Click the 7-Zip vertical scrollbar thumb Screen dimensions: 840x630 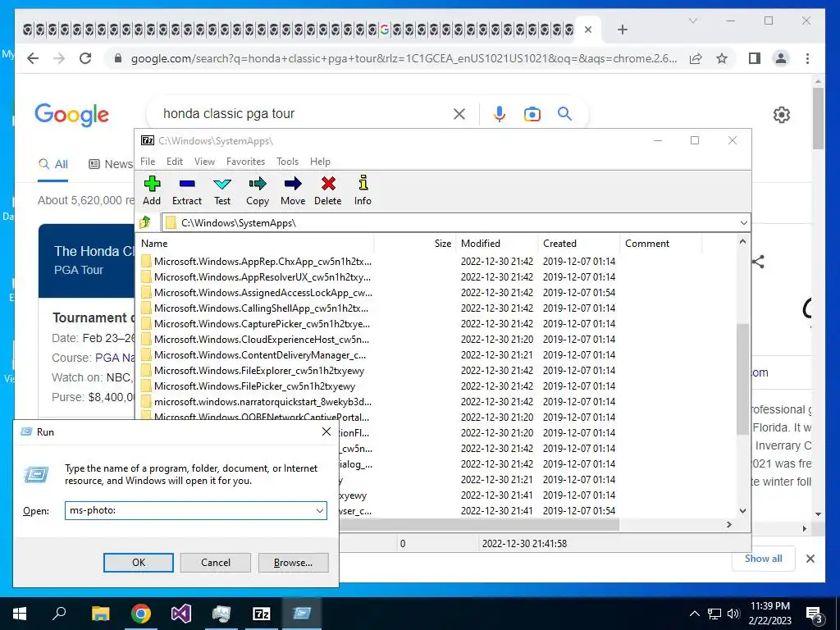(742, 379)
